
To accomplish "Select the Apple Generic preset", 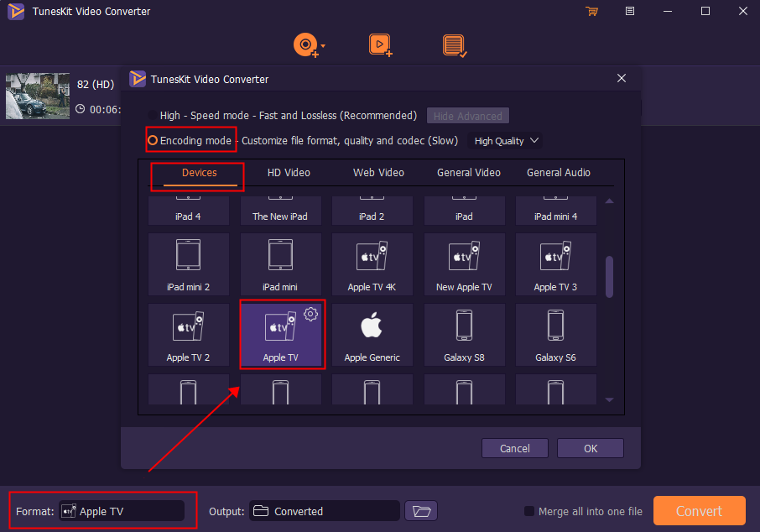I will coord(372,335).
